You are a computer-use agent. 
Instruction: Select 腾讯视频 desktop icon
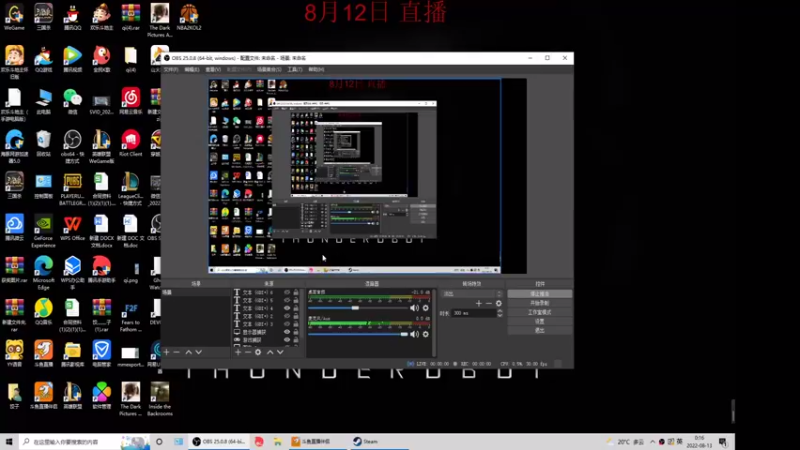click(x=72, y=59)
